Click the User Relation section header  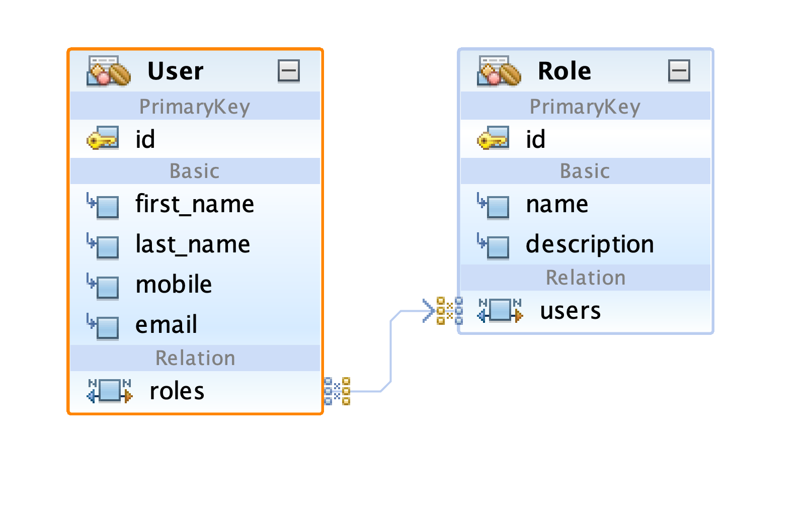point(195,358)
